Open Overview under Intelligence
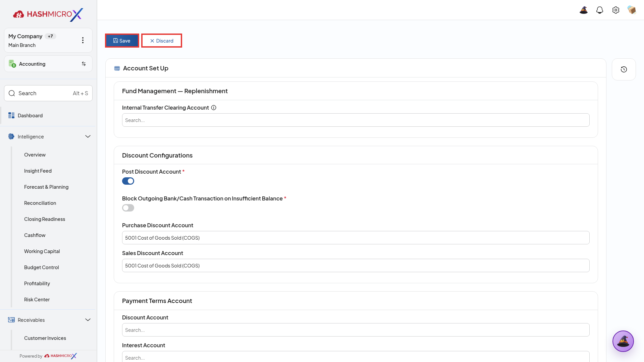 [35, 155]
